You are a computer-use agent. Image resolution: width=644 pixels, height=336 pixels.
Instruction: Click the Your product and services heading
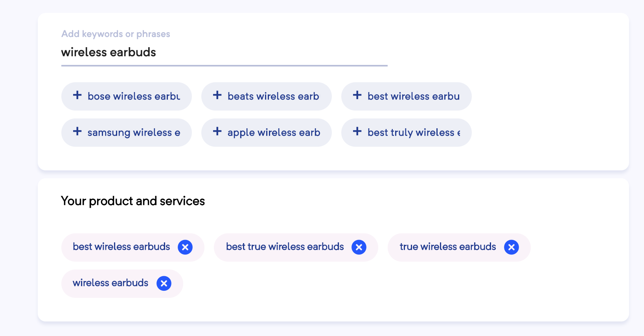click(133, 201)
